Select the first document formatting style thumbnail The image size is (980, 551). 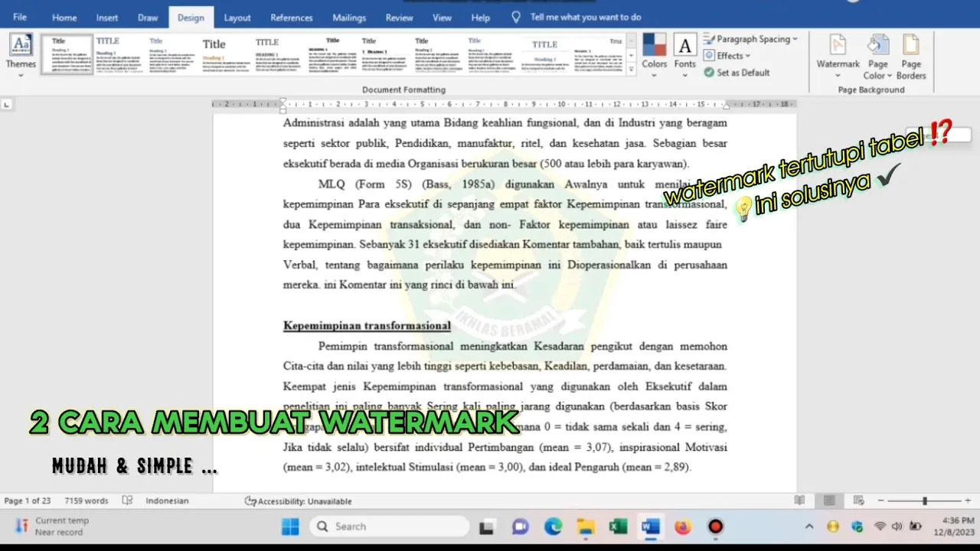(67, 54)
